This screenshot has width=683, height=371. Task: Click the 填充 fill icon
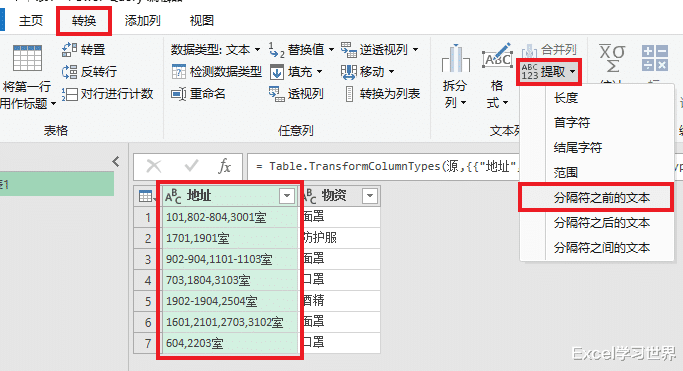(277, 72)
